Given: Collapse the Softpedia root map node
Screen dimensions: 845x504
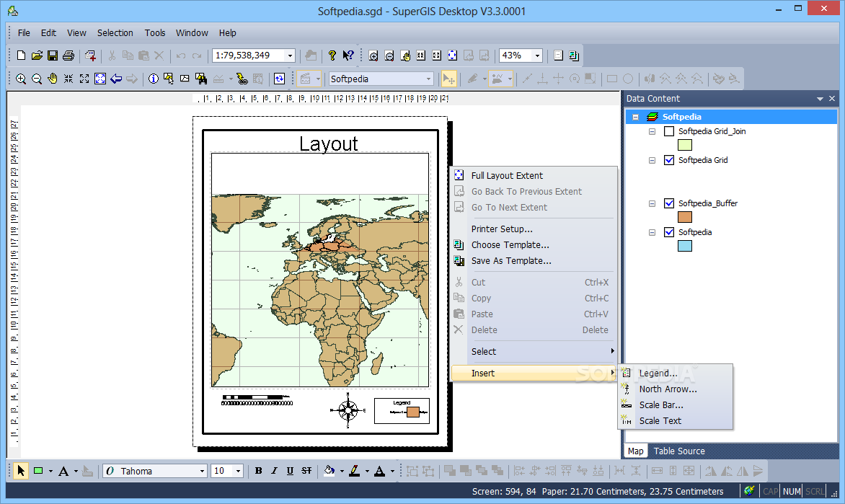Looking at the screenshot, I should pos(636,117).
